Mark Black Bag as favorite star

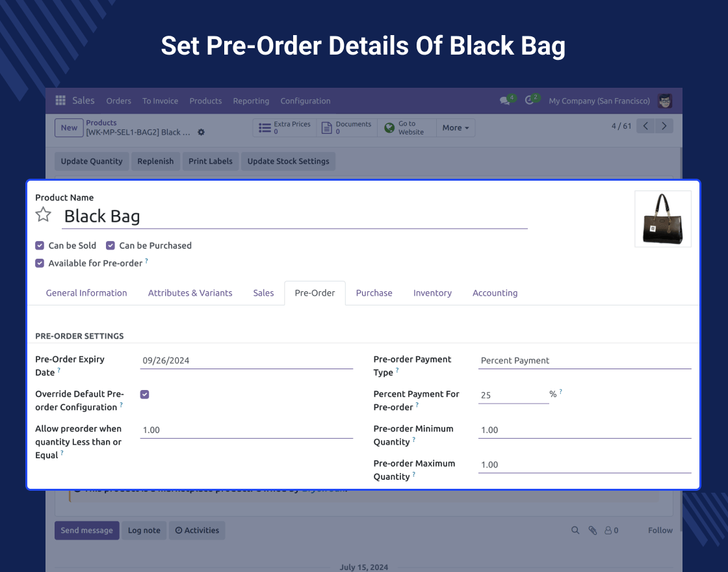click(x=43, y=214)
